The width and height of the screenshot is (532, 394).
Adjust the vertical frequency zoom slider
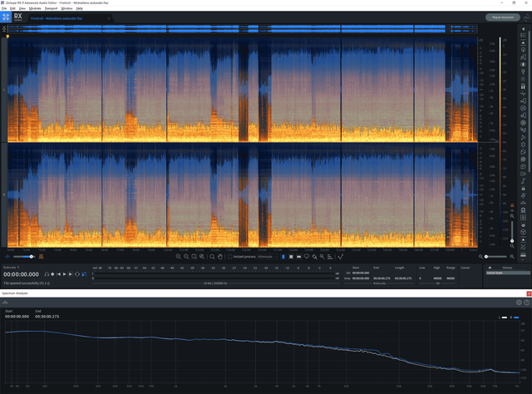point(512,231)
